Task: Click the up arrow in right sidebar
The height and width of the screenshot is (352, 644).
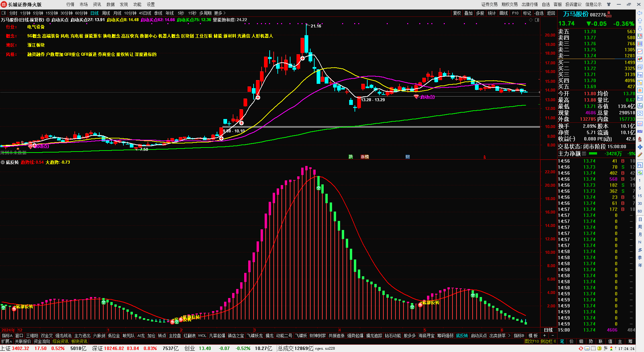Action: pyautogui.click(x=640, y=21)
